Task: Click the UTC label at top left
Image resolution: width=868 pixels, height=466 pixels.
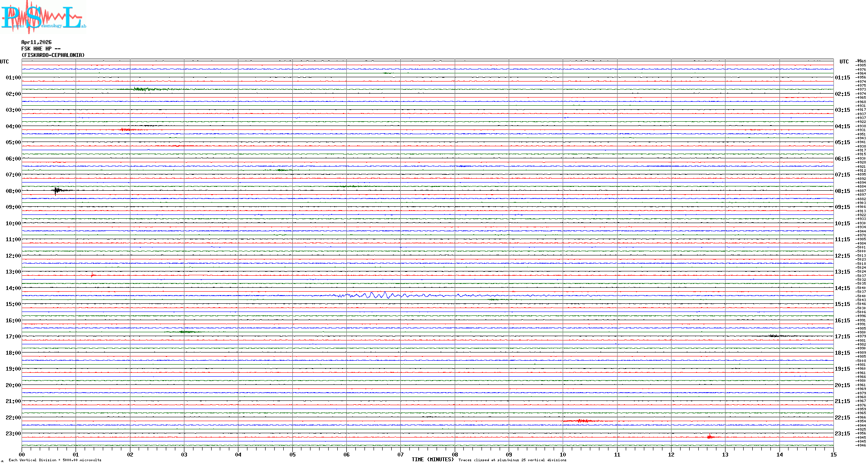Action: 4,62
